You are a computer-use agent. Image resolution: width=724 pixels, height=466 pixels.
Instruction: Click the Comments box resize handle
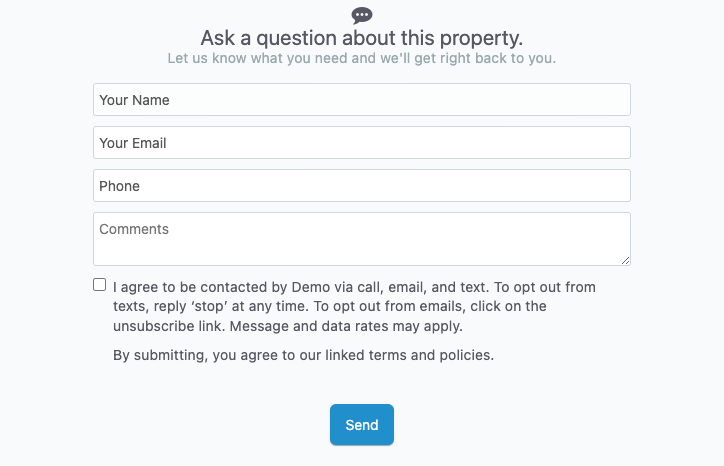click(x=625, y=260)
